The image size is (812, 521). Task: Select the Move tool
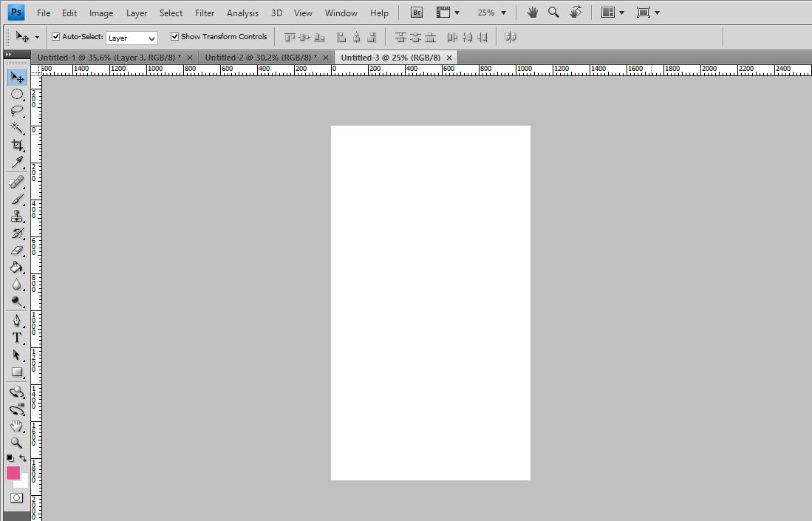pos(17,78)
